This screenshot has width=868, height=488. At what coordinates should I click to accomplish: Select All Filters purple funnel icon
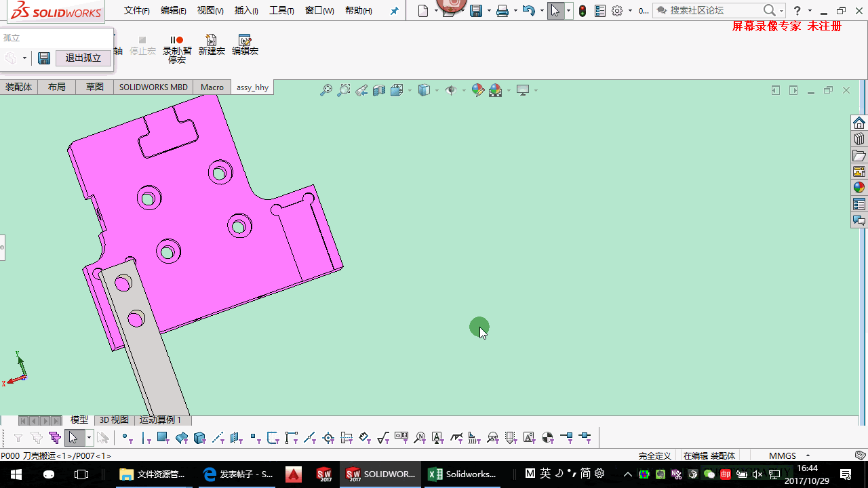[55, 438]
